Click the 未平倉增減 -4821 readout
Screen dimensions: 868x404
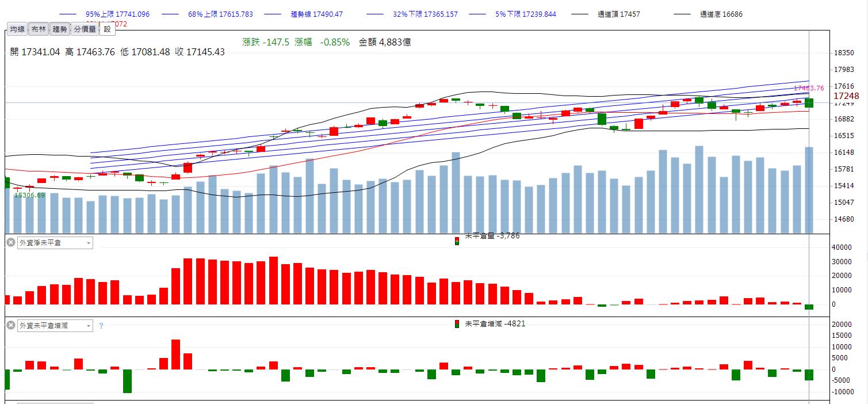(x=495, y=323)
